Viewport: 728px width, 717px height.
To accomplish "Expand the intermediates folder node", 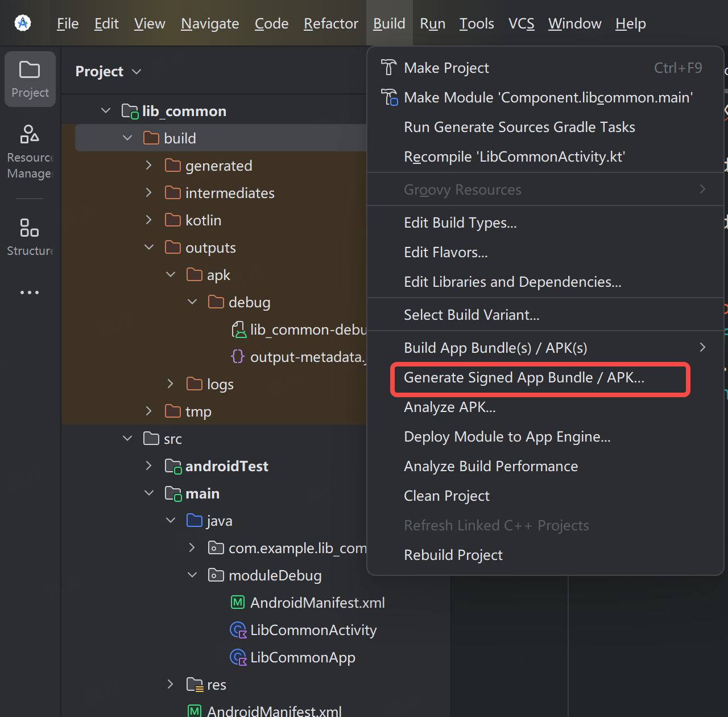I will [x=149, y=192].
